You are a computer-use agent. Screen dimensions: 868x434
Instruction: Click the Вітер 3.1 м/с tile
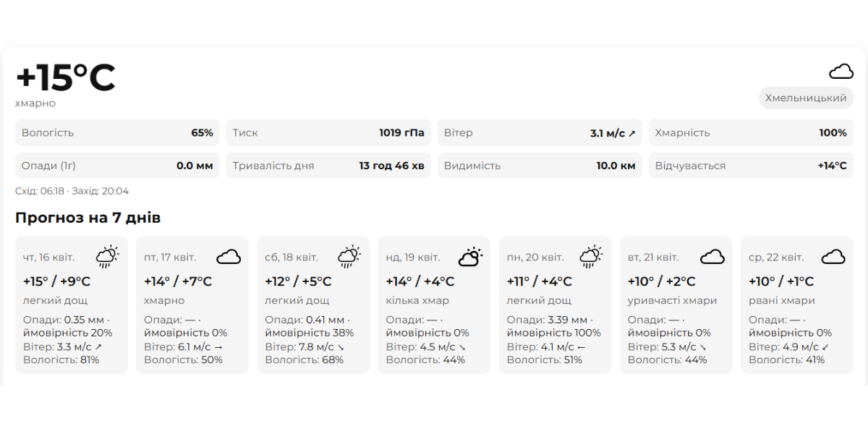(x=540, y=132)
